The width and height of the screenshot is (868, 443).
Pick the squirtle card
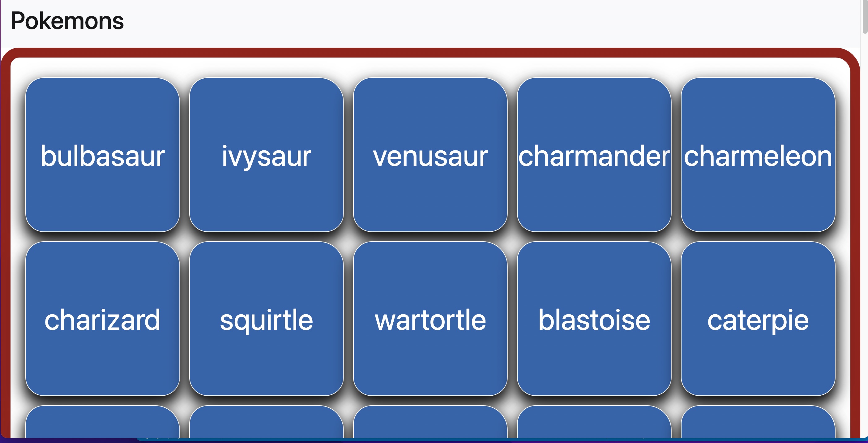(266, 319)
